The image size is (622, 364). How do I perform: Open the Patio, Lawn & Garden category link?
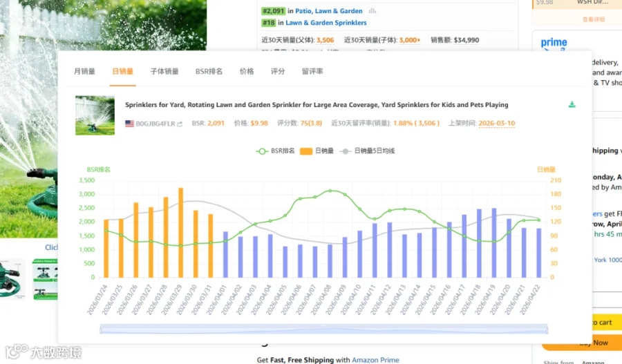click(x=329, y=11)
